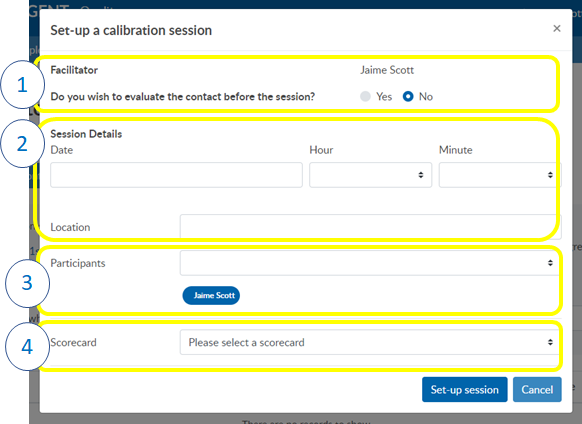Open the Minute dropdown
Image resolution: width=582 pixels, height=424 pixels.
(x=500, y=175)
